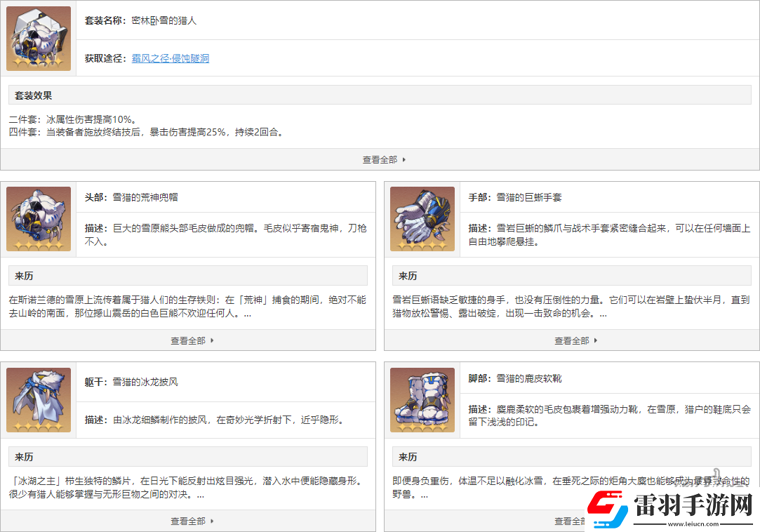This screenshot has width=760, height=532.
Task: Select the 雪猎的巨蜥手套 gloves icon
Action: 422,219
